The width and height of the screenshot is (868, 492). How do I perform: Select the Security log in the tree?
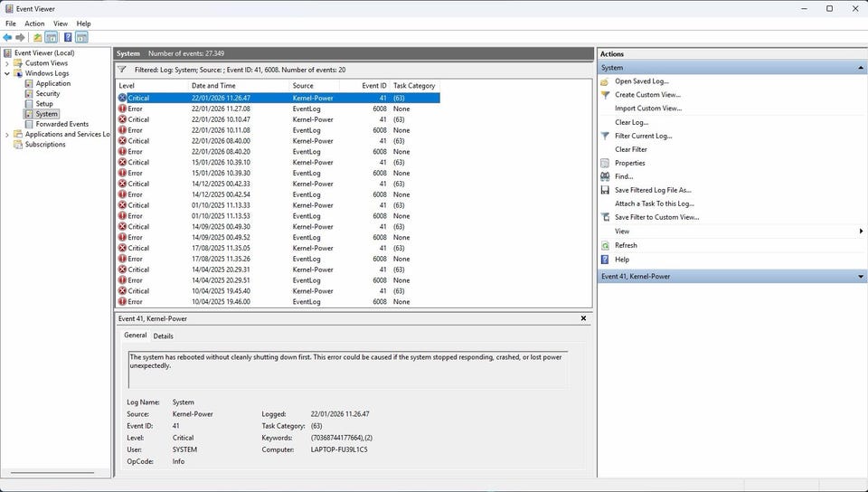click(48, 94)
